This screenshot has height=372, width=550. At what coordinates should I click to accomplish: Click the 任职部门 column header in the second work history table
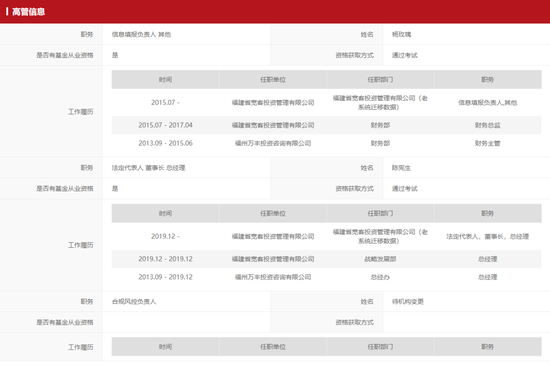[x=380, y=213]
